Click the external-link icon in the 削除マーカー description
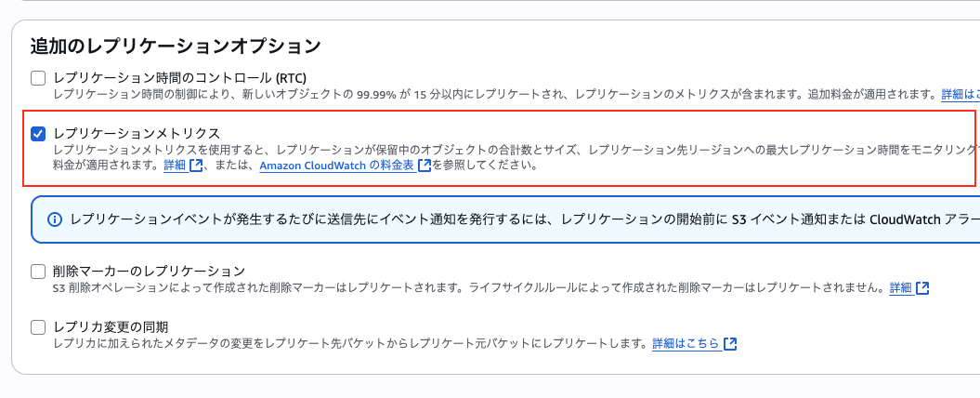Viewport: 980px width, 398px height. click(922, 288)
